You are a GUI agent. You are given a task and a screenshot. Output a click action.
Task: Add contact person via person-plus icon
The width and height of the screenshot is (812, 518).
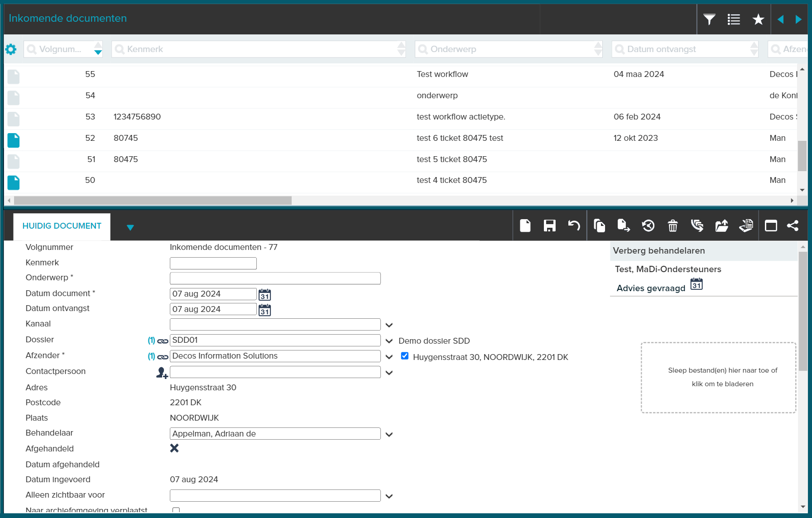click(x=162, y=373)
